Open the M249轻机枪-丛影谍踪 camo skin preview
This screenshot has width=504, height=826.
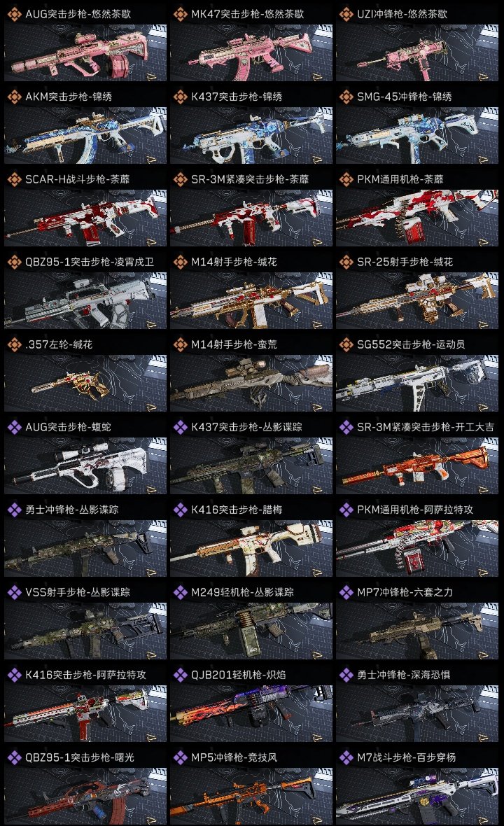pos(251,631)
